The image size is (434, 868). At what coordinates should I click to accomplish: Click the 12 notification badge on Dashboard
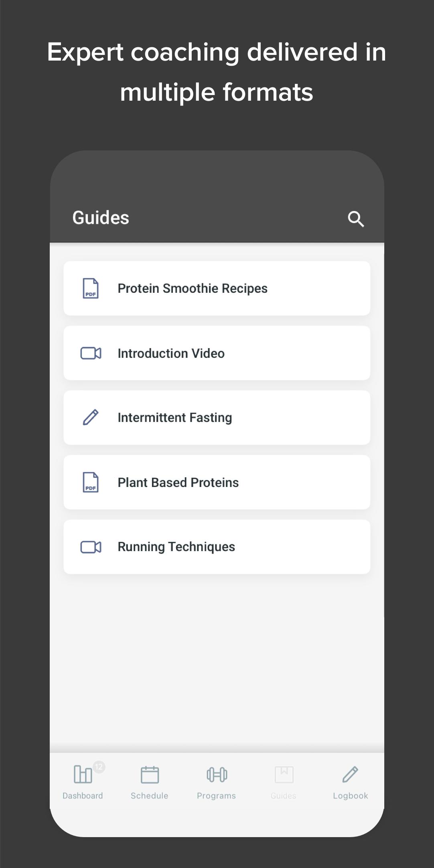pos(99,767)
